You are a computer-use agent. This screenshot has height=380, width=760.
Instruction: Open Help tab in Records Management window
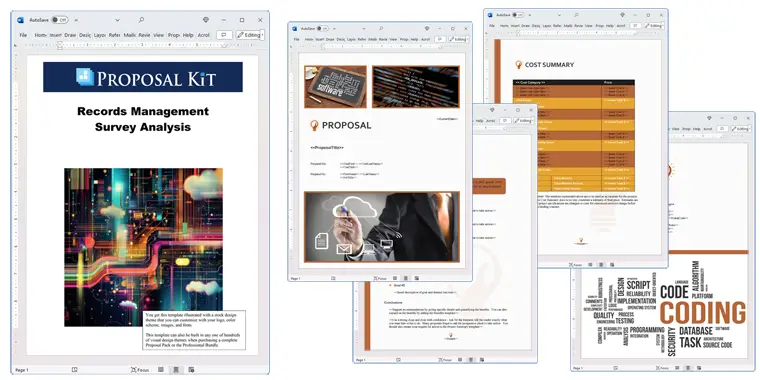[x=188, y=35]
